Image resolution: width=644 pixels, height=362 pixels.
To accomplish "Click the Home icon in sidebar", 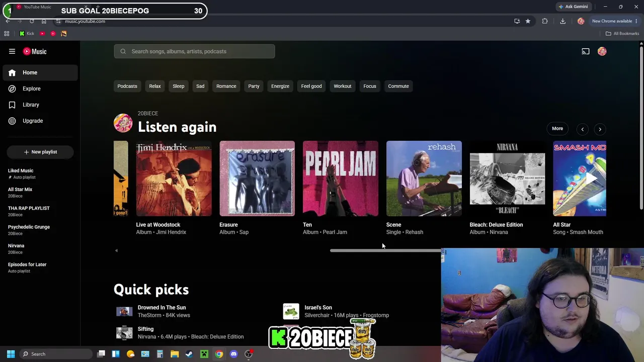I will [x=12, y=72].
